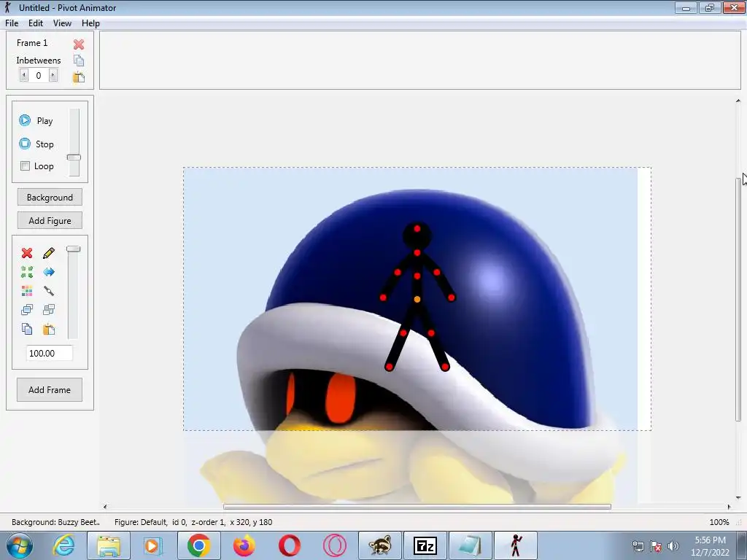747x560 pixels.
Task: Click the Background button
Action: click(50, 197)
